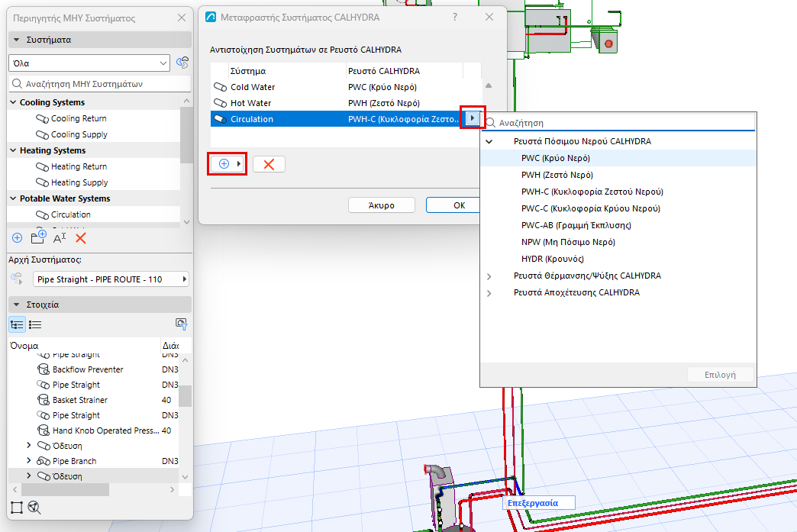Image resolution: width=797 pixels, height=532 pixels.
Task: Switch elements to hierarchical tree view
Action: pos(18,324)
